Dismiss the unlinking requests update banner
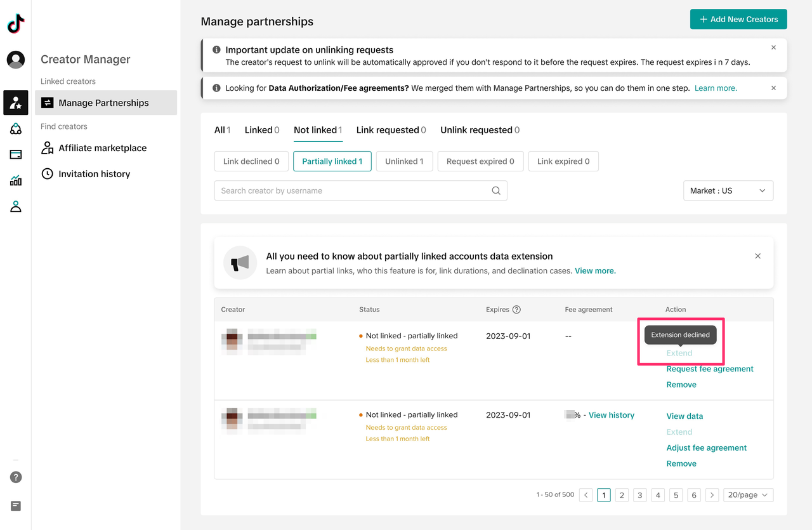The width and height of the screenshot is (812, 530). point(773,48)
